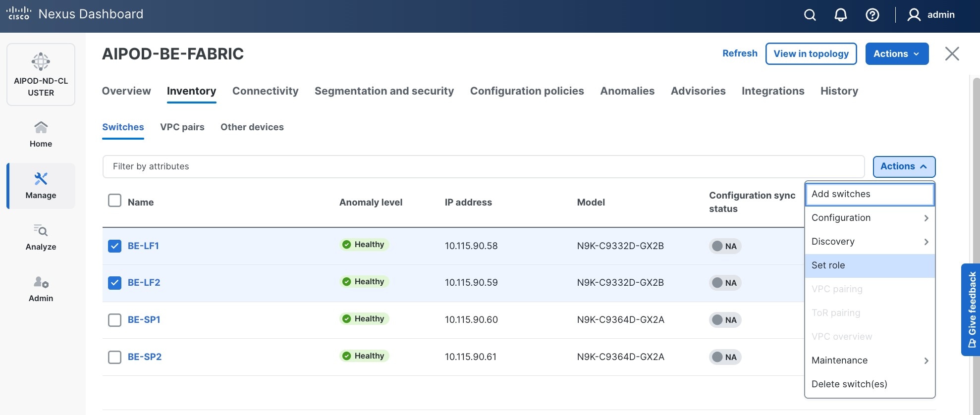980x415 pixels.
Task: Click the NA sync status badge for BE-LF1
Action: pos(725,246)
